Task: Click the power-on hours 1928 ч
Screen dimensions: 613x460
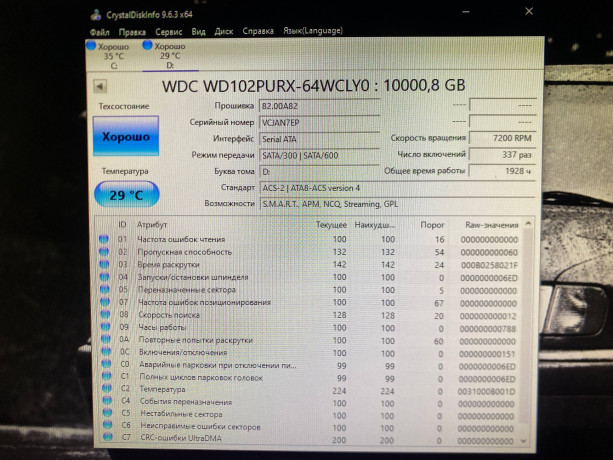Action: click(502, 171)
